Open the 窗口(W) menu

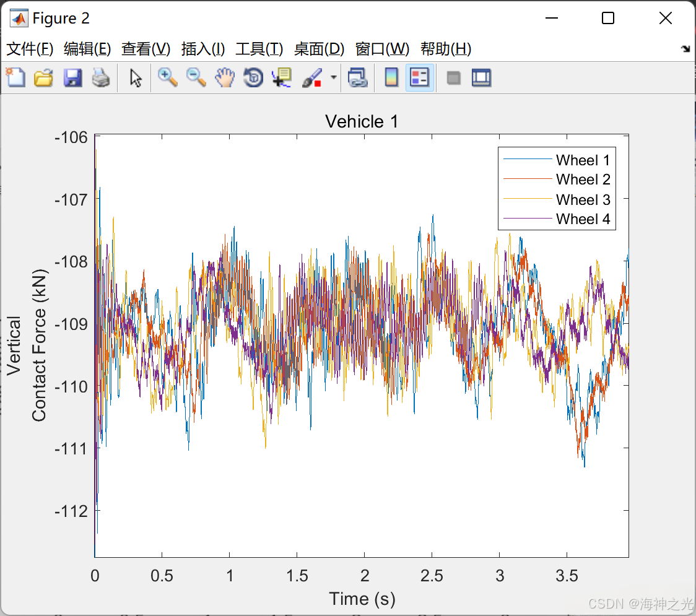pos(382,49)
